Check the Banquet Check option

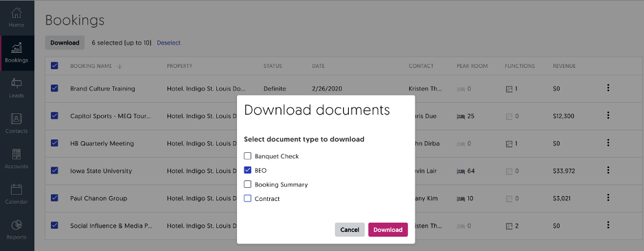coord(248,156)
